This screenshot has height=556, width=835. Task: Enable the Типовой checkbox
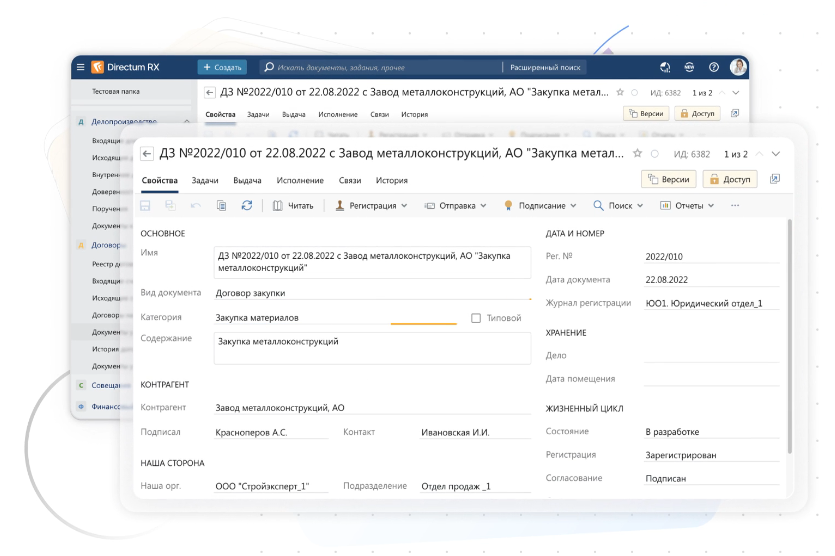click(476, 318)
